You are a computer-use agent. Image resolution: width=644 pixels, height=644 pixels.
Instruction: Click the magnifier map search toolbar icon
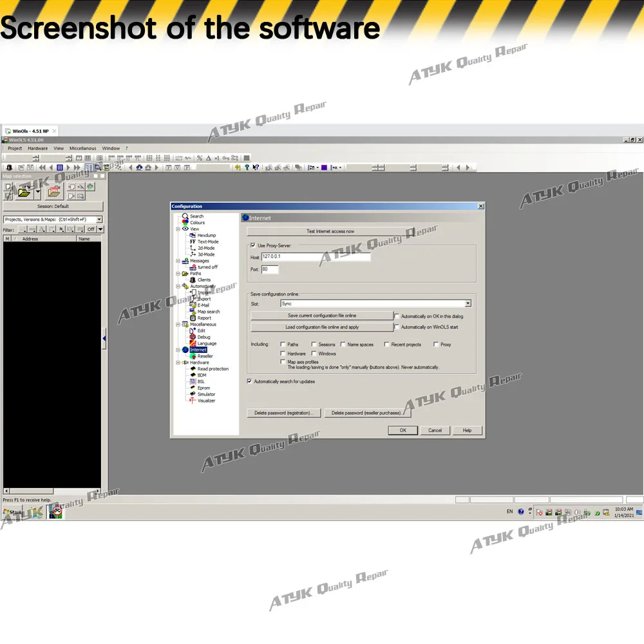click(98, 167)
